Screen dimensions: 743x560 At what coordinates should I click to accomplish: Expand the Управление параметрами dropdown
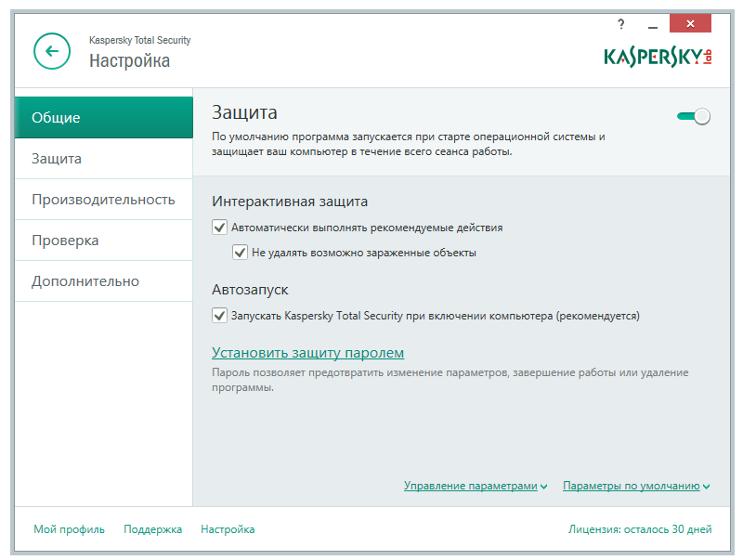(x=476, y=486)
